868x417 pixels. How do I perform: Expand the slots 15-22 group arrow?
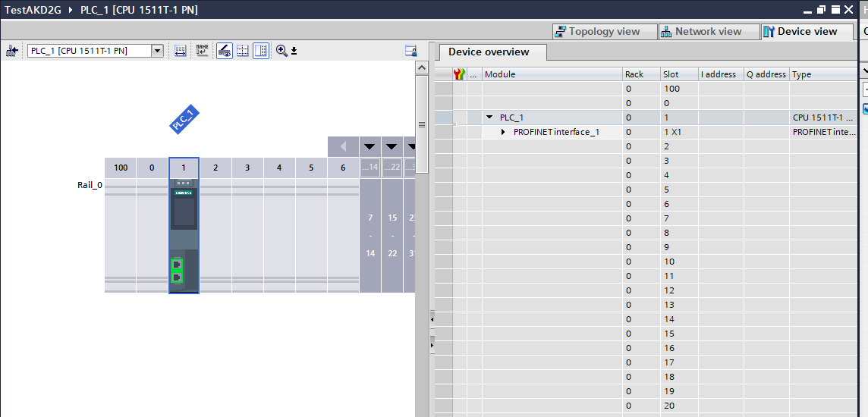[x=392, y=147]
